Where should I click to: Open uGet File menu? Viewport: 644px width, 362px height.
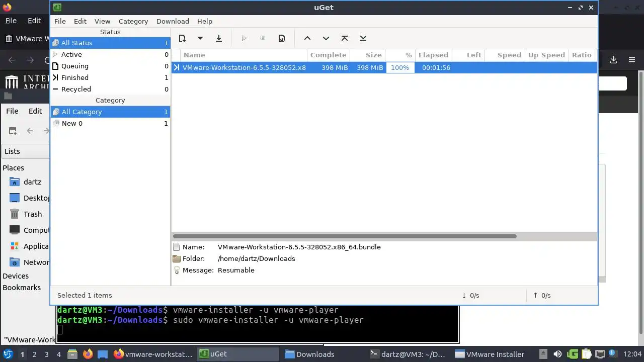pos(60,21)
